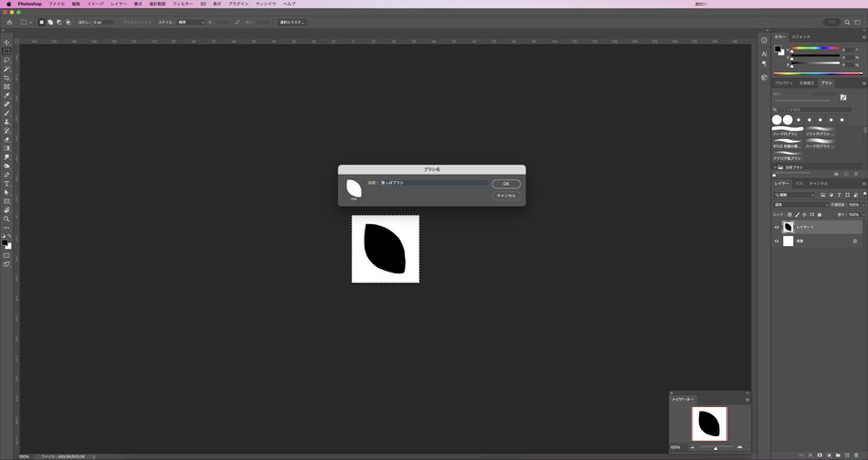This screenshot has height=460, width=868.
Task: Click the brush name input field
Action: click(x=433, y=183)
